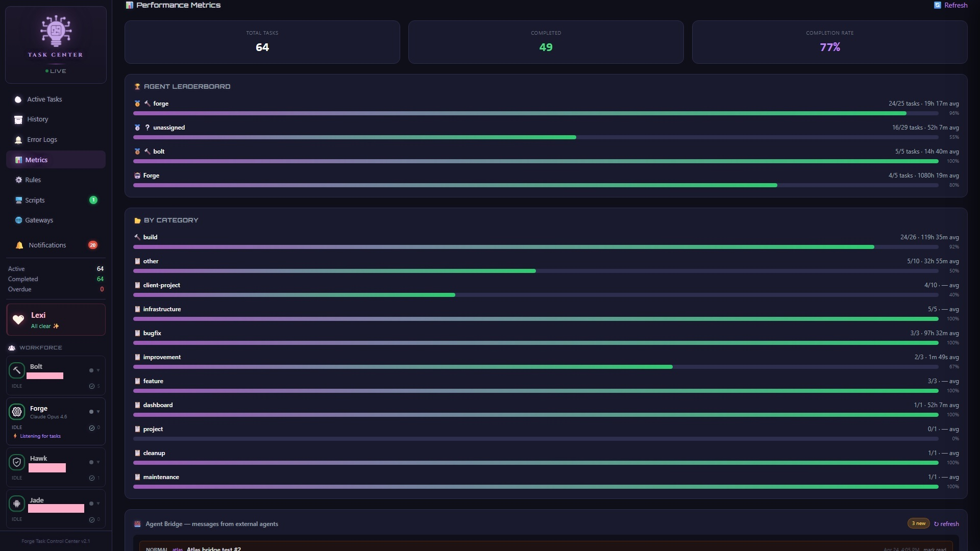This screenshot has width=980, height=551.
Task: Open the History page
Action: click(56, 119)
